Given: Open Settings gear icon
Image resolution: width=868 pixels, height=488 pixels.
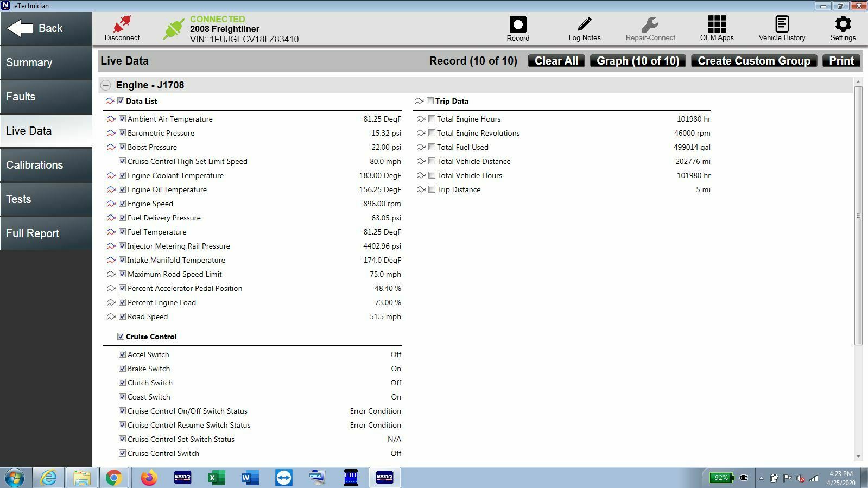Looking at the screenshot, I should (x=842, y=24).
